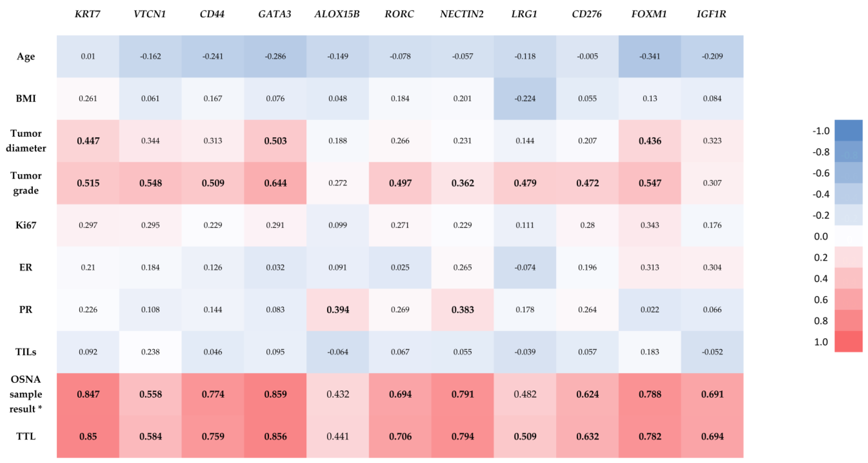Click the Tumor grade GATA3 cell 0.644
868x463 pixels.
click(x=275, y=183)
